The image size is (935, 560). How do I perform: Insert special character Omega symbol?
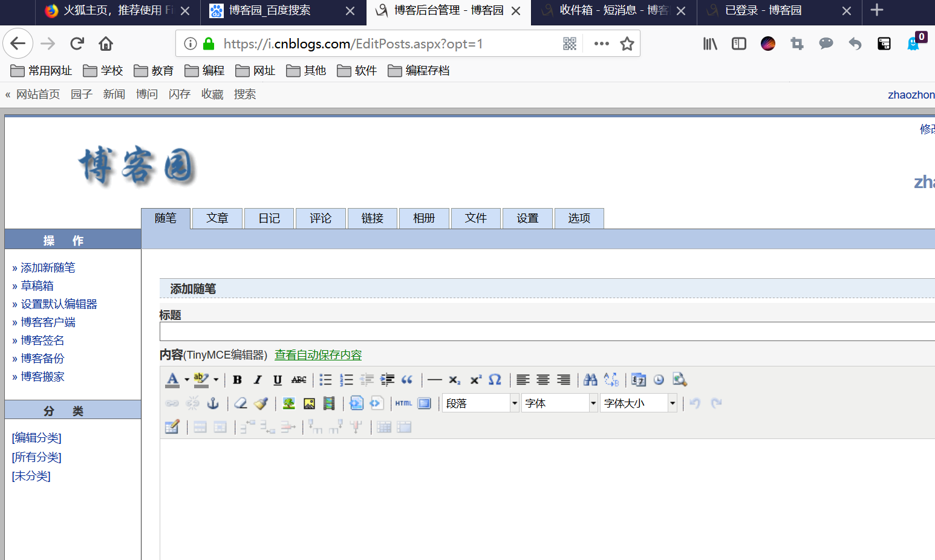pos(495,380)
